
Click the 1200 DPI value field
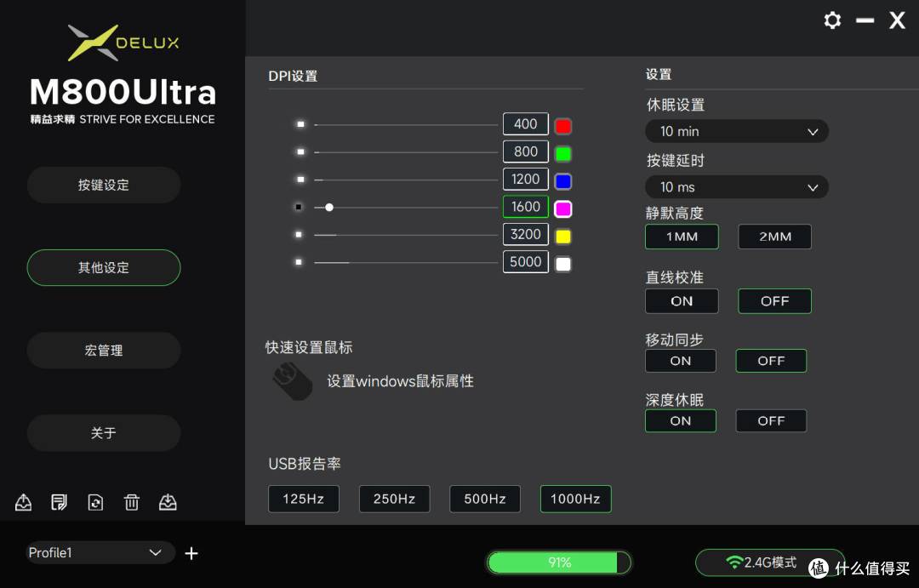526,180
